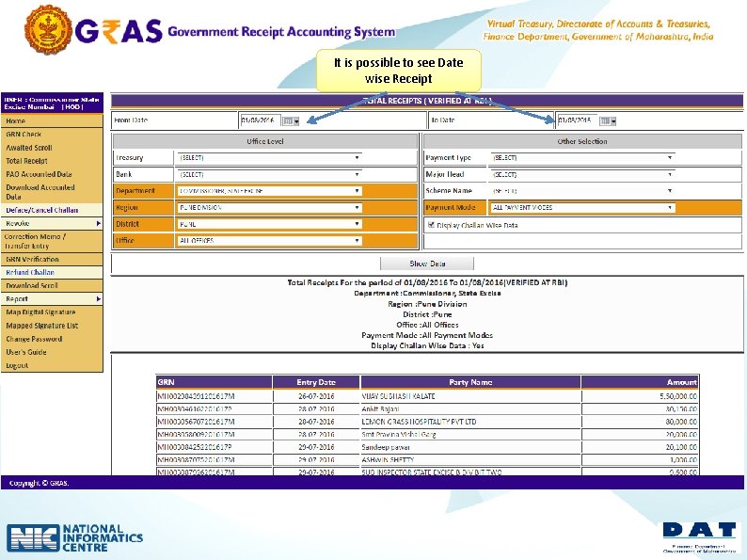Open the From Date calendar picker icon

coord(291,121)
